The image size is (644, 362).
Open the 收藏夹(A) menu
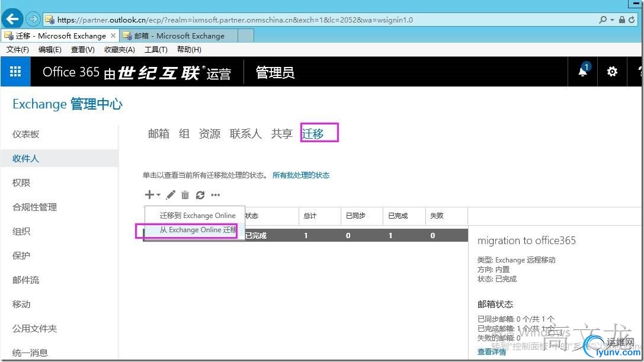120,50
